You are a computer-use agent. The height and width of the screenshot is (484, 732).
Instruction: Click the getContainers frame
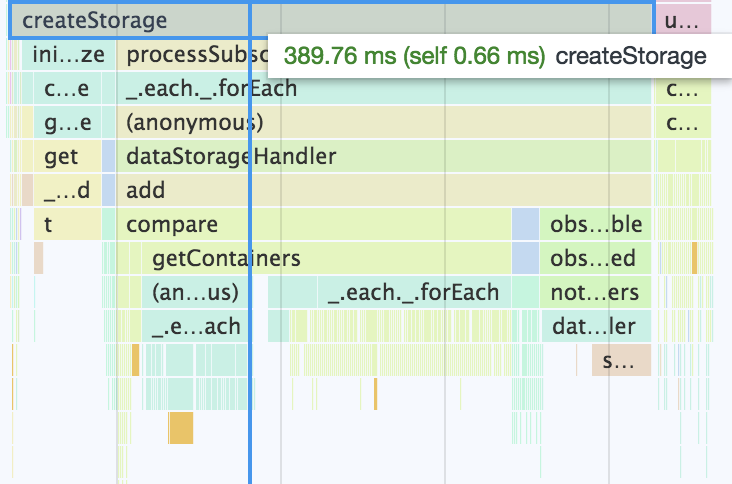(x=326, y=259)
